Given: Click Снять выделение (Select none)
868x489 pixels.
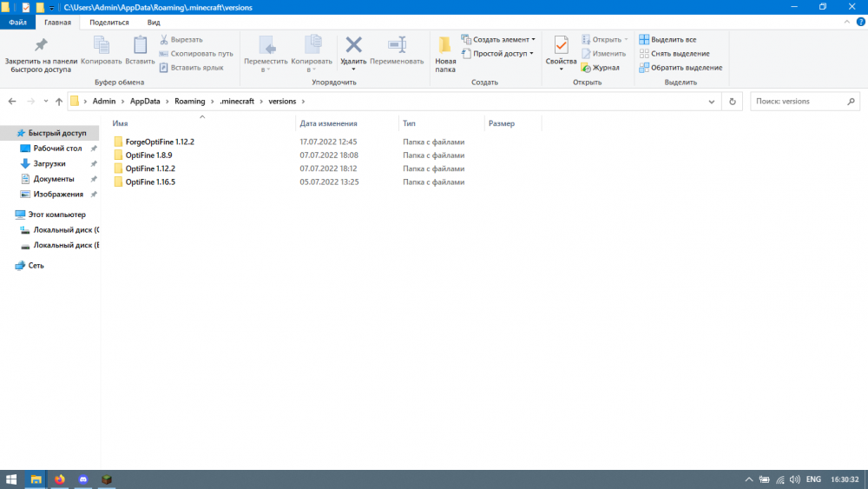Looking at the screenshot, I should click(674, 54).
